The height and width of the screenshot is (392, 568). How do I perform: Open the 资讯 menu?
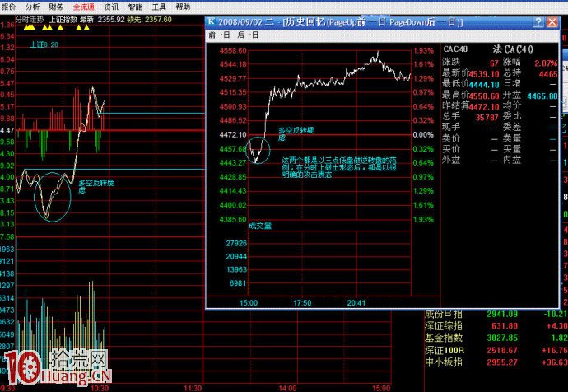coord(111,7)
